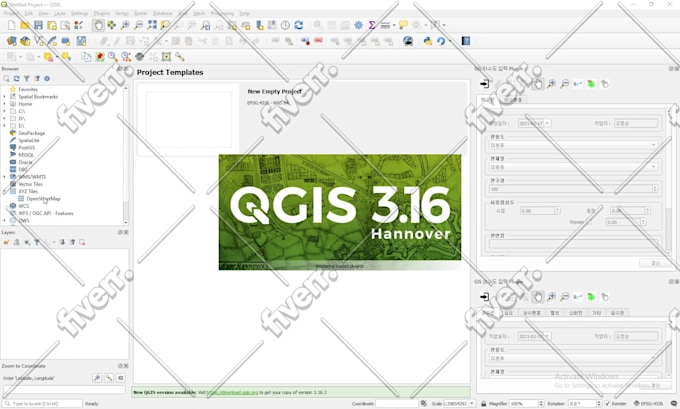Screen dimensions: 680x409
Task: Click the zoom hand tool in upper plugin panel
Action: click(538, 84)
